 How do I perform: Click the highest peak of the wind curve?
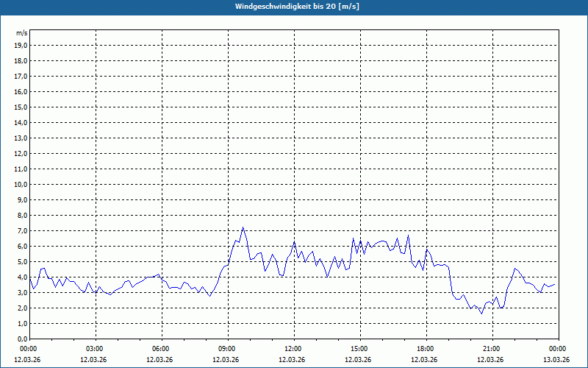[x=243, y=227]
